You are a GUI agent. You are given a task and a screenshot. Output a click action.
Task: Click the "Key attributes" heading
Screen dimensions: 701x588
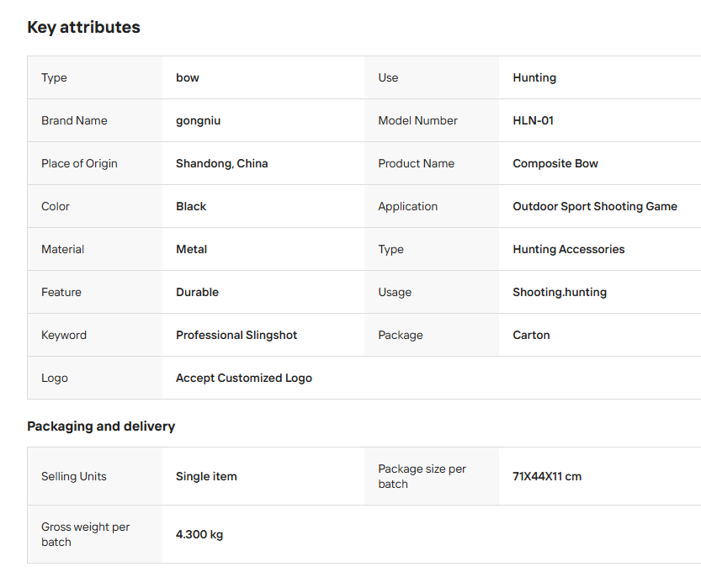(83, 27)
